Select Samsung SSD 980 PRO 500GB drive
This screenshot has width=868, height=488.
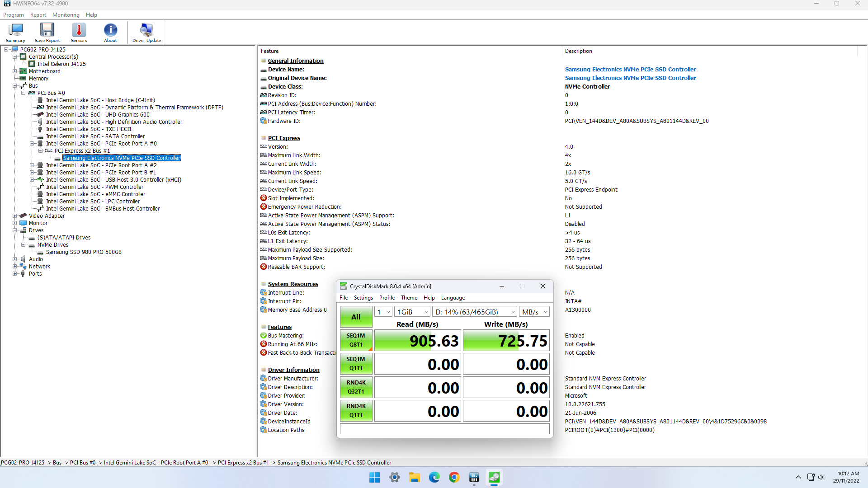pyautogui.click(x=84, y=252)
